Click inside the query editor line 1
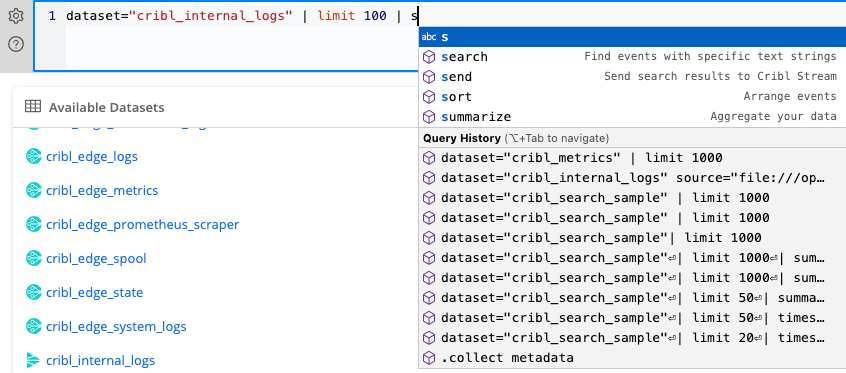Viewport: 846px width, 373px height. coord(237,16)
